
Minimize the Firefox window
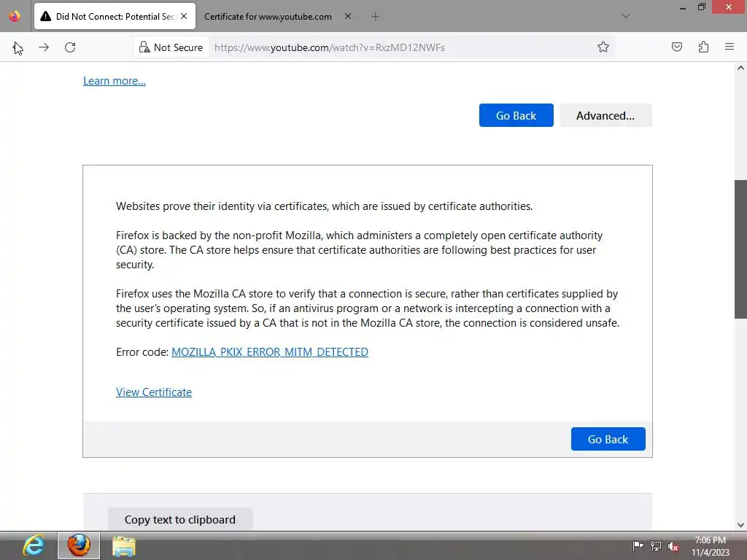[x=683, y=7]
